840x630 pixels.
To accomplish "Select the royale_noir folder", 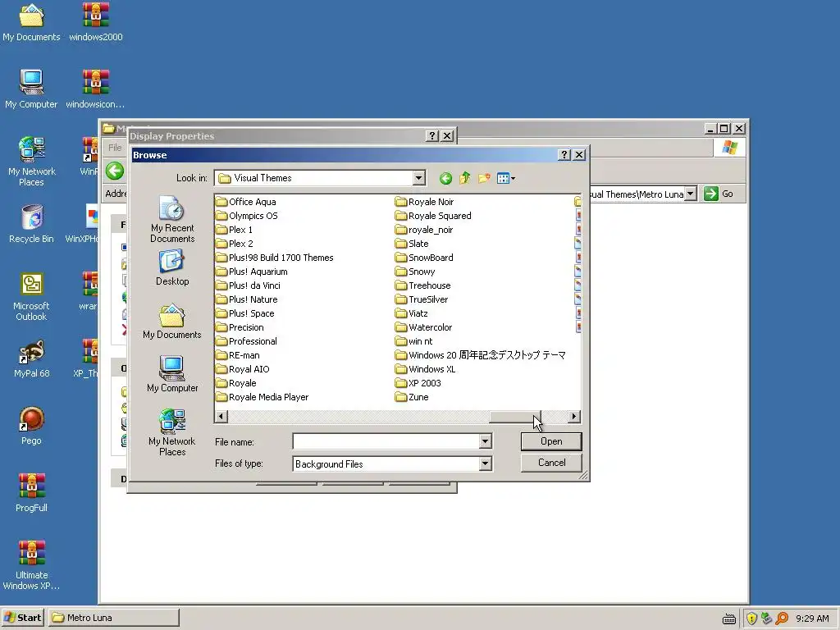I will pyautogui.click(x=424, y=230).
